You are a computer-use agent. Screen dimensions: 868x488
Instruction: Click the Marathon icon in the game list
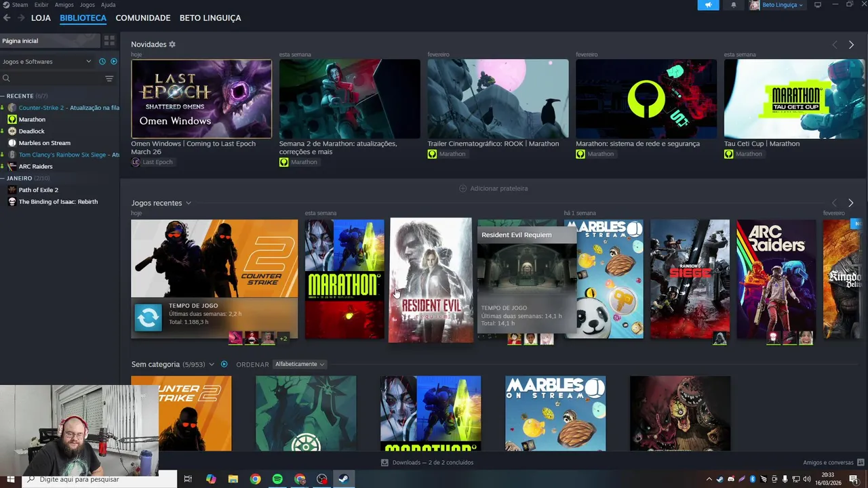[12, 119]
